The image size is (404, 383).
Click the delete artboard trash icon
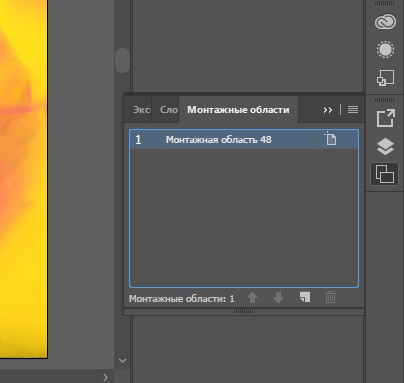(330, 297)
